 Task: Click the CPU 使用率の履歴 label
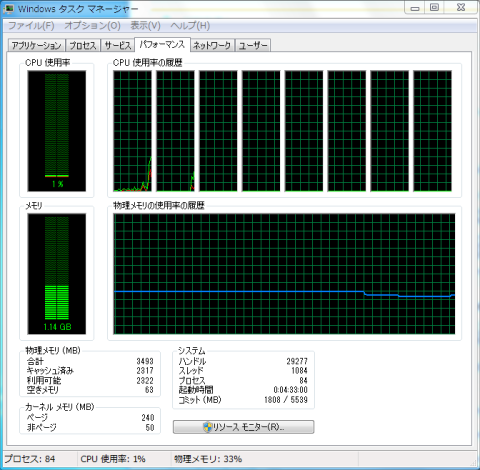[x=147, y=63]
